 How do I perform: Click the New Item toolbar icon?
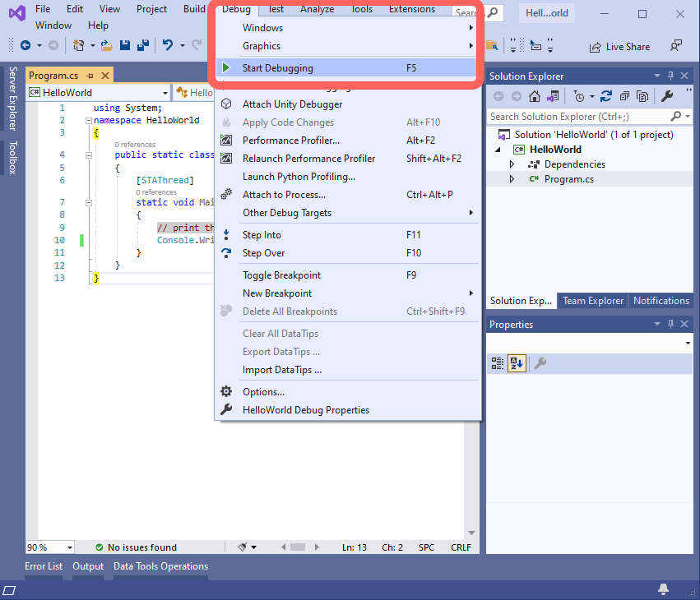(79, 45)
